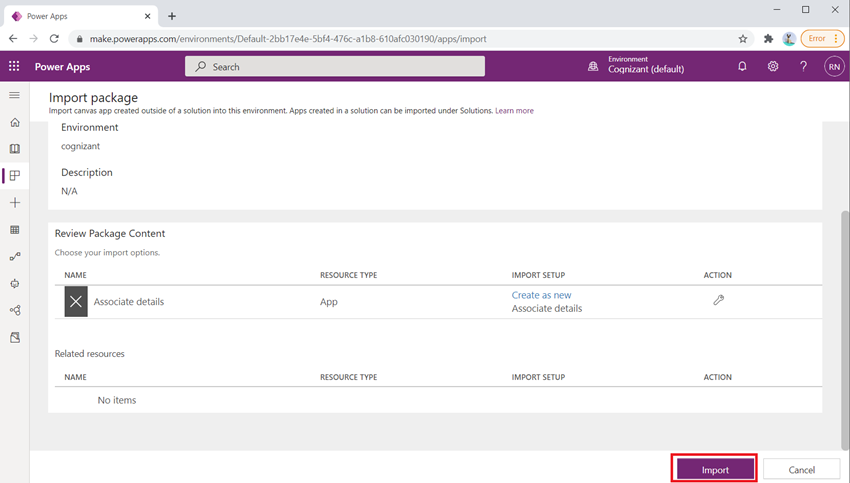Click the Chrome Error update button
850x483 pixels.
pyautogui.click(x=822, y=38)
